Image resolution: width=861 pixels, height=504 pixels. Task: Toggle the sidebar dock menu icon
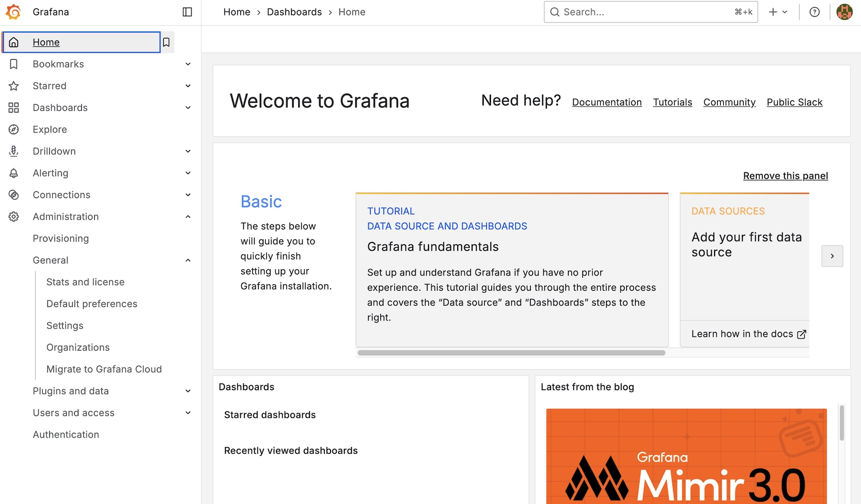(x=188, y=12)
